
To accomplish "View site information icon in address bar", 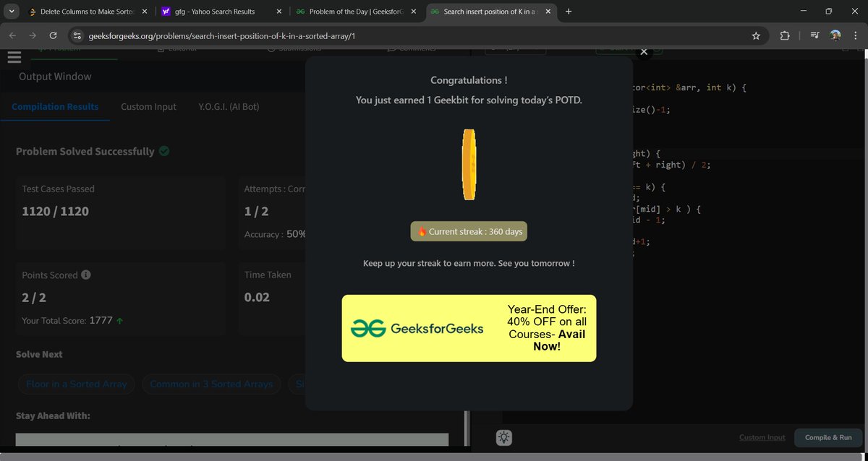I will (x=78, y=36).
